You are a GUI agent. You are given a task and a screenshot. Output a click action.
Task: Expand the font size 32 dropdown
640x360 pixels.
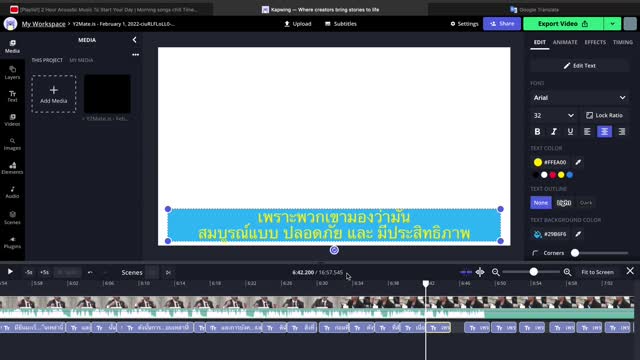[x=553, y=116]
